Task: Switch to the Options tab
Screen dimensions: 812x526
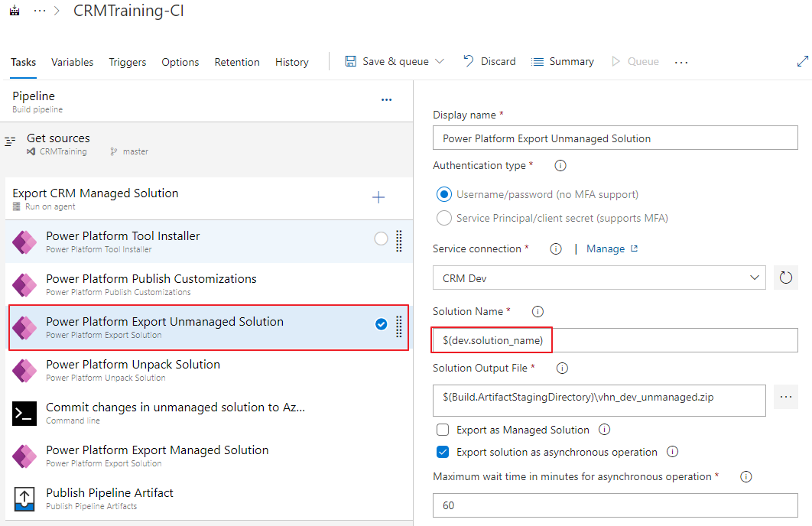Action: (180, 62)
